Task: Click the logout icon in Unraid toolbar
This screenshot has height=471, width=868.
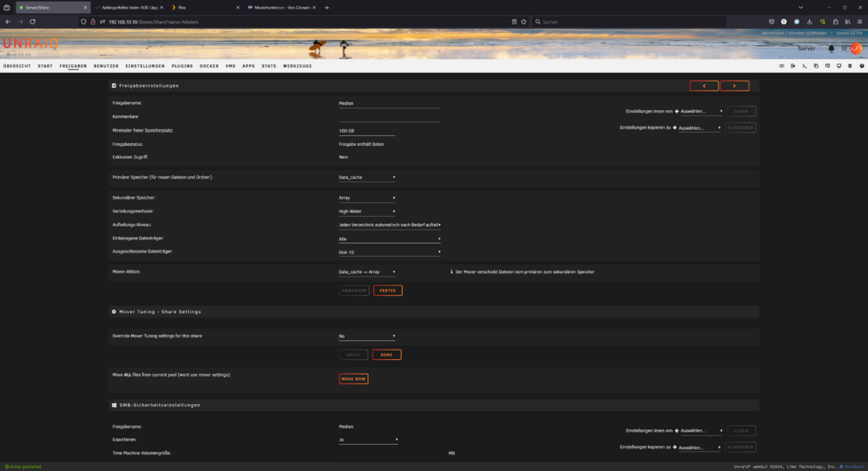Action: pos(792,66)
